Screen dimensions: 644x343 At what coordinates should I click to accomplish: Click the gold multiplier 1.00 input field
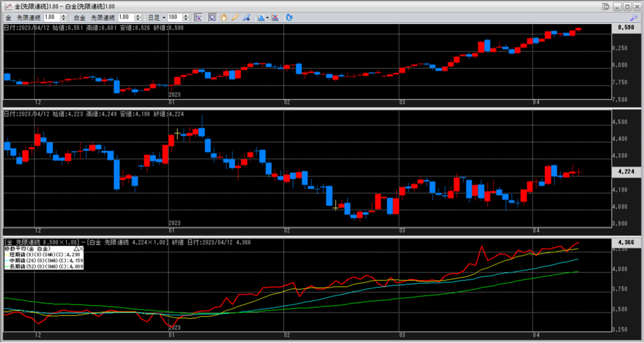52,18
